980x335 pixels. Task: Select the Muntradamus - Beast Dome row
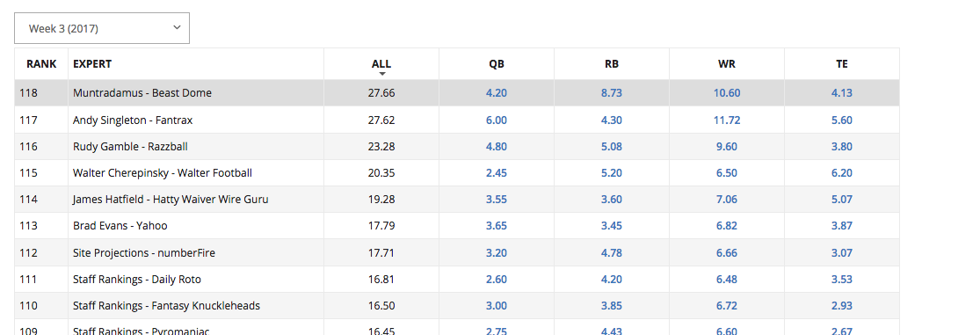point(457,93)
